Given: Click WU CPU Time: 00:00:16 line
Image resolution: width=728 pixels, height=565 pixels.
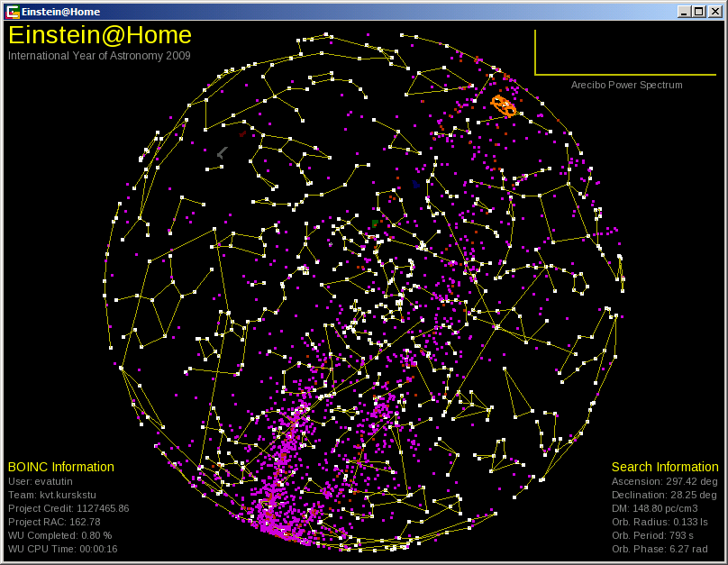Looking at the screenshot, I should pyautogui.click(x=63, y=549).
